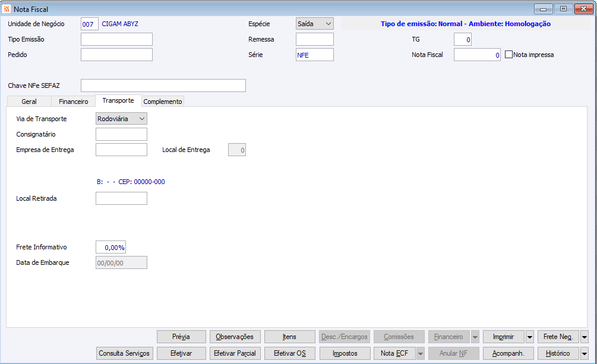Image resolution: width=597 pixels, height=364 pixels.
Task: Click the Efetivar button
Action: pyautogui.click(x=181, y=353)
